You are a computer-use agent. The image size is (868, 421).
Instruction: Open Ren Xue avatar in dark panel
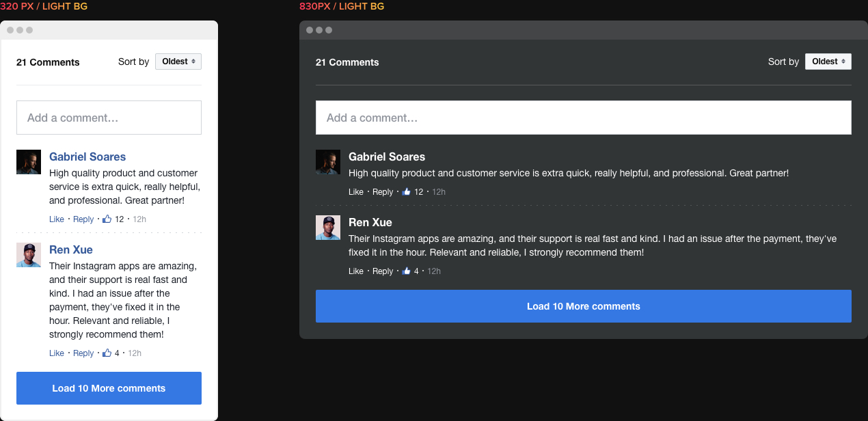328,228
